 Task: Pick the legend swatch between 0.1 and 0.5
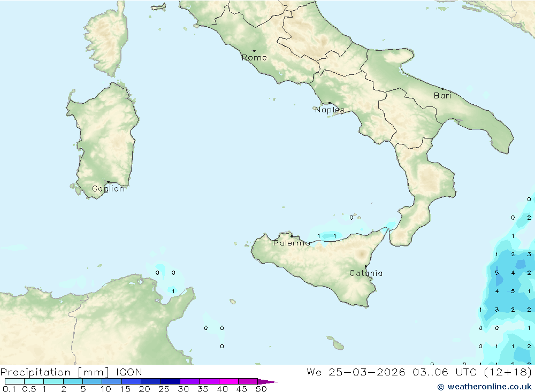click(14, 381)
